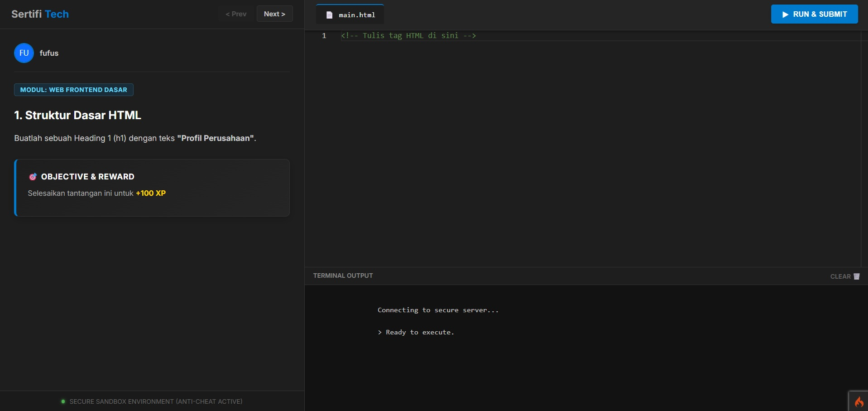Click the play icon on RUN & SUBMIT
This screenshot has height=411, width=868.
click(x=785, y=14)
